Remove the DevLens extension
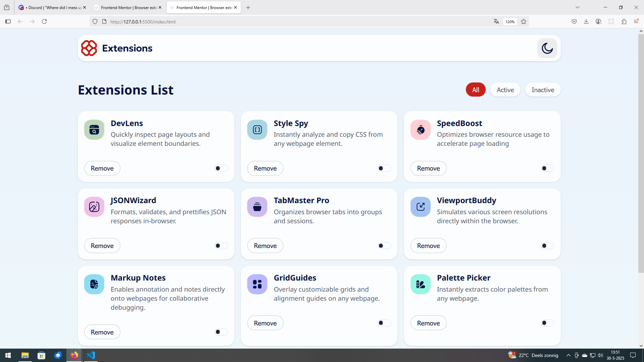 coord(102,168)
